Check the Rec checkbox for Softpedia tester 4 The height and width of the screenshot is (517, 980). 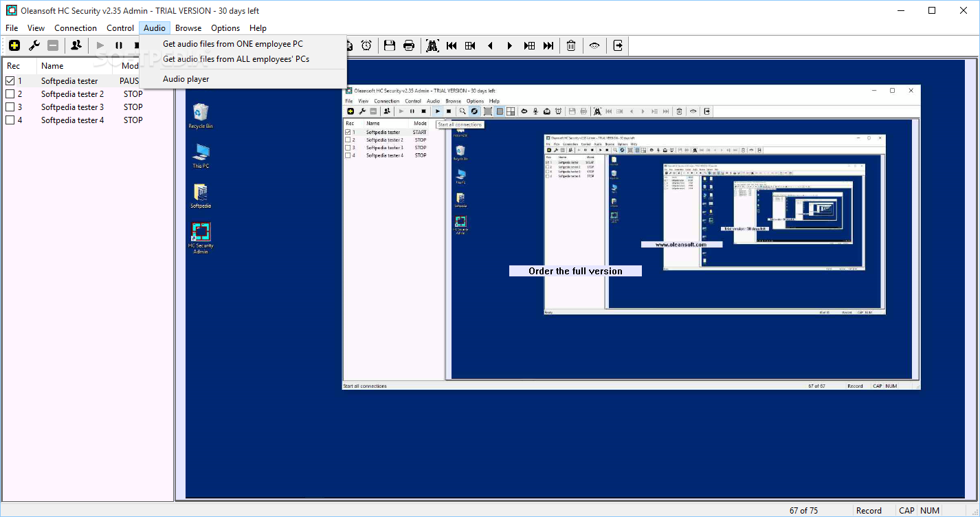(10, 120)
